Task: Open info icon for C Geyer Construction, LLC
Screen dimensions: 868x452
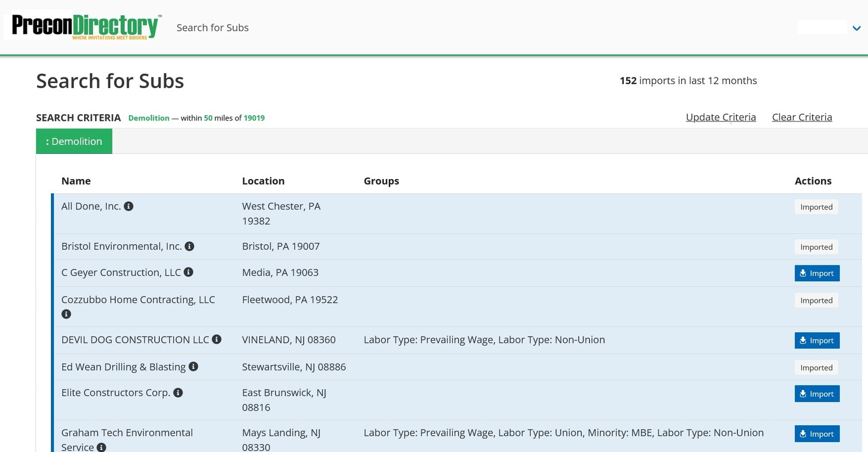Action: [x=189, y=272]
